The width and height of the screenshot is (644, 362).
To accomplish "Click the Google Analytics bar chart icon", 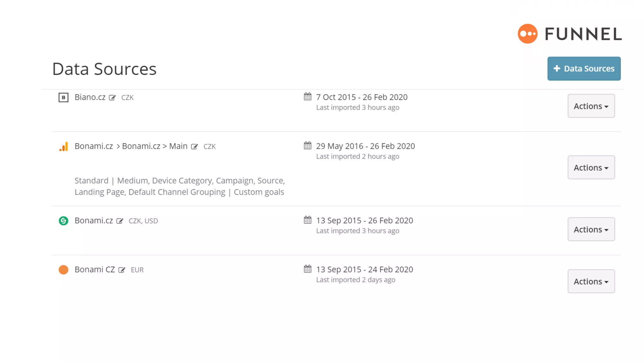I will point(64,146).
